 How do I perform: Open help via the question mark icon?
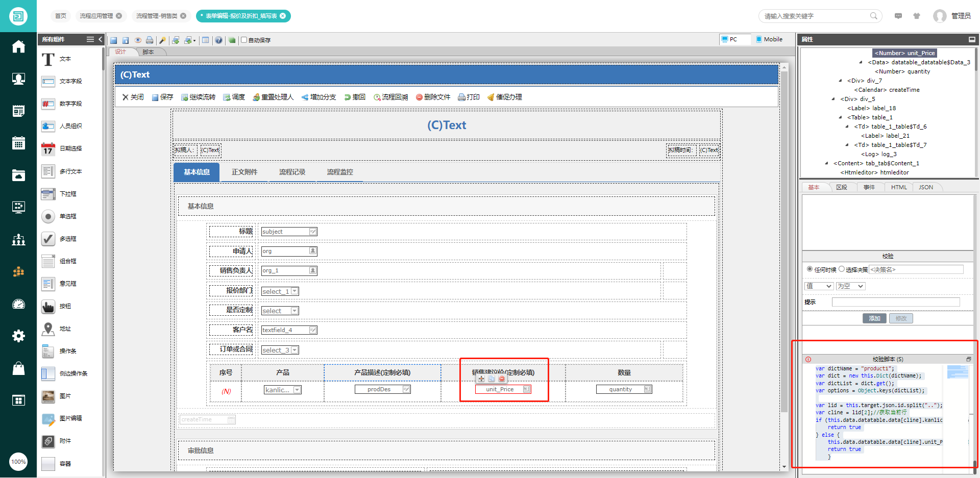coord(219,40)
